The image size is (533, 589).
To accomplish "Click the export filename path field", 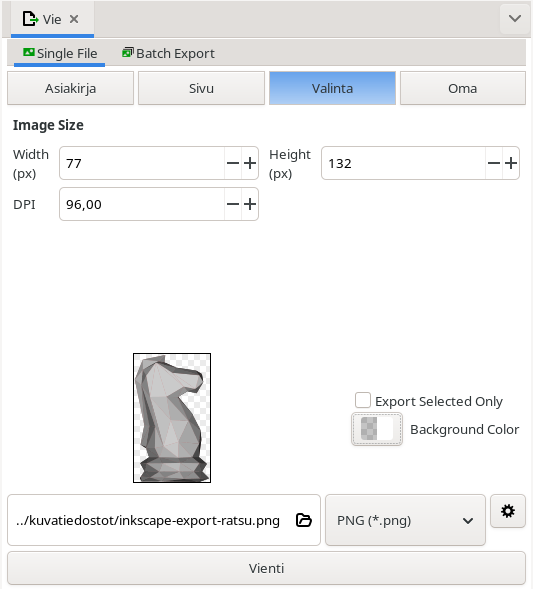I will 164,520.
